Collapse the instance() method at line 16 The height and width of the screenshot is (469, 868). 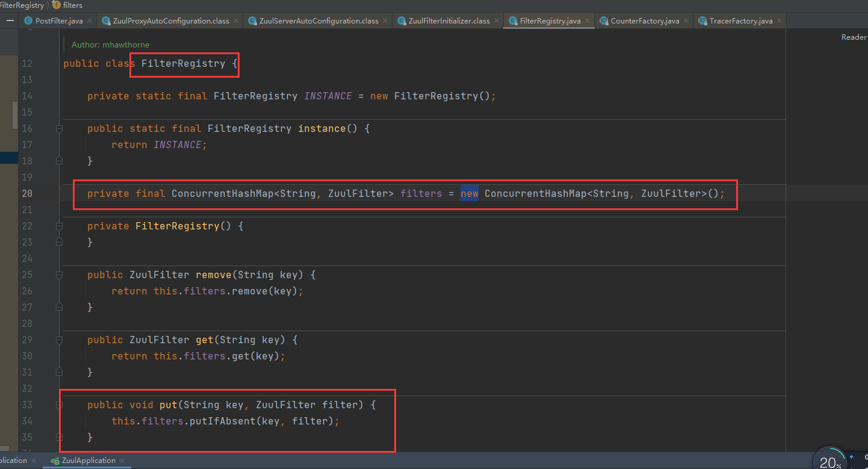click(59, 129)
